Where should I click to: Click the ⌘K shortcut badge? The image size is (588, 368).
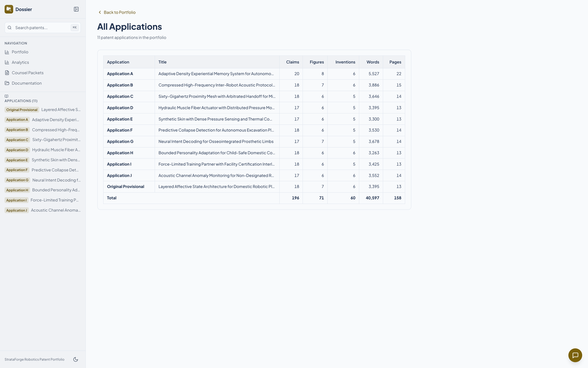coord(75,28)
